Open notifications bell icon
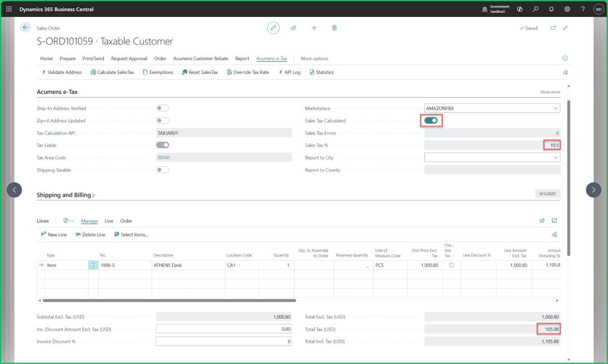This screenshot has height=364, width=608. click(551, 9)
